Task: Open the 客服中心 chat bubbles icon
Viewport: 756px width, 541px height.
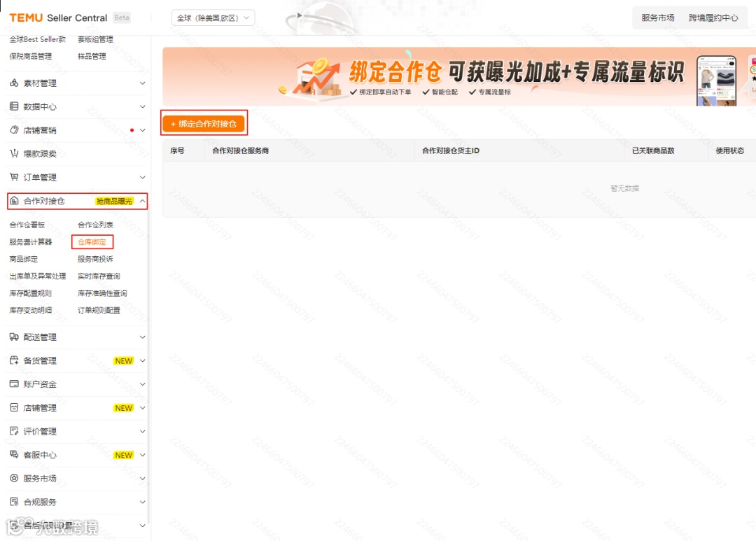Action: [x=13, y=454]
